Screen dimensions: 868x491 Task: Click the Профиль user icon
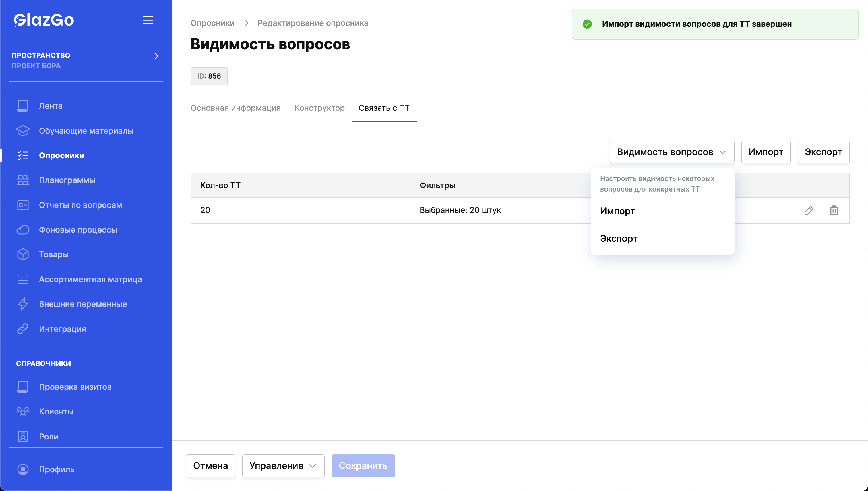(x=23, y=469)
